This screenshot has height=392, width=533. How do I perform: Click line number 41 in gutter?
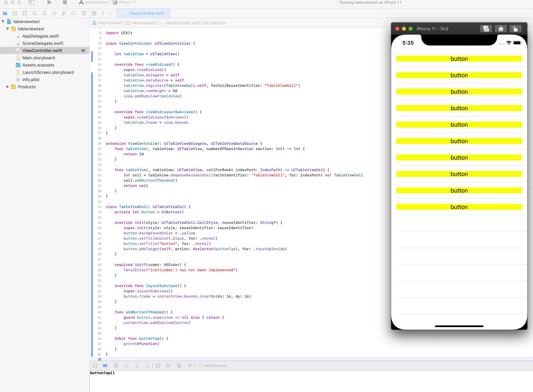99,207
